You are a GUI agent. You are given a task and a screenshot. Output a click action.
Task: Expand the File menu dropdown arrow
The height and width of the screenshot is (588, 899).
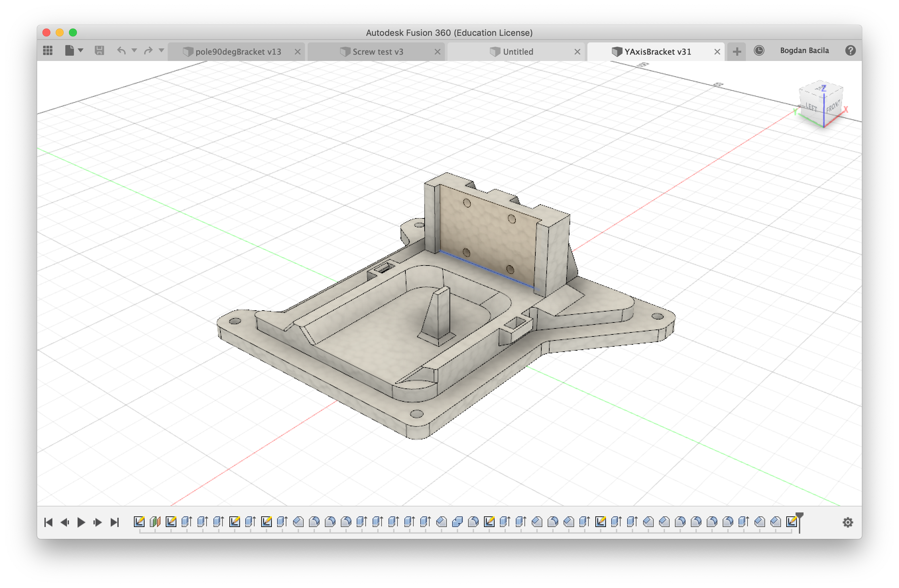[81, 50]
